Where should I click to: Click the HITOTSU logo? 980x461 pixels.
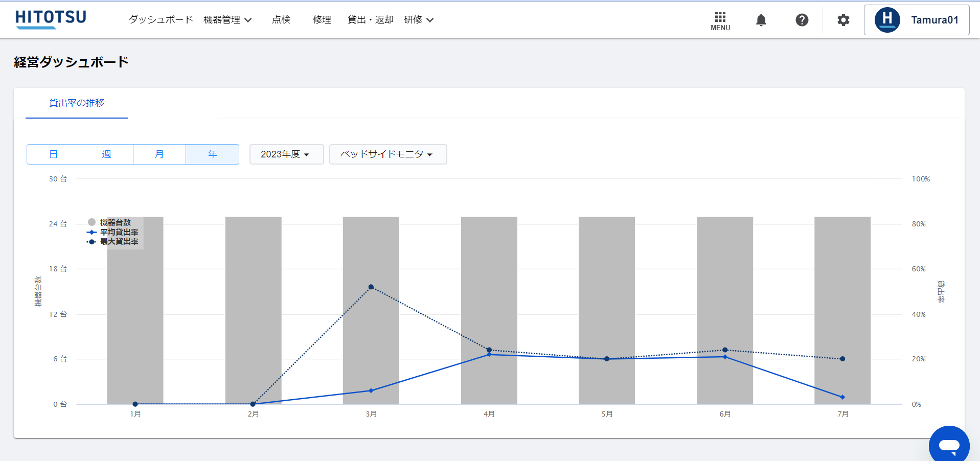point(51,19)
